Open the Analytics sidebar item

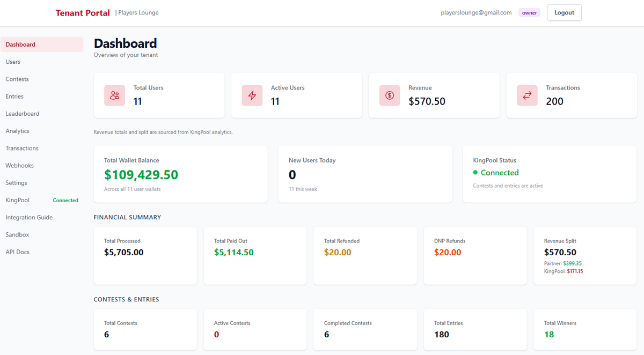pyautogui.click(x=42, y=131)
